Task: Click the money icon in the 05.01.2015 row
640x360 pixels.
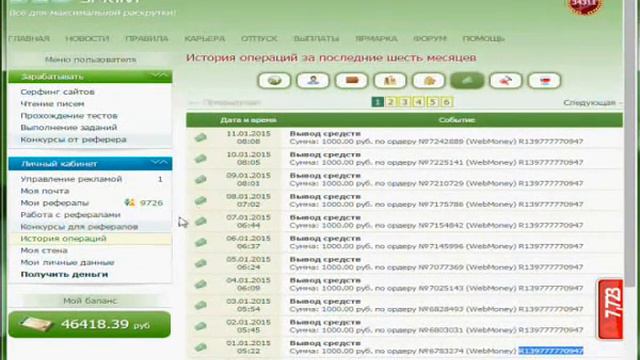Action: tap(200, 263)
